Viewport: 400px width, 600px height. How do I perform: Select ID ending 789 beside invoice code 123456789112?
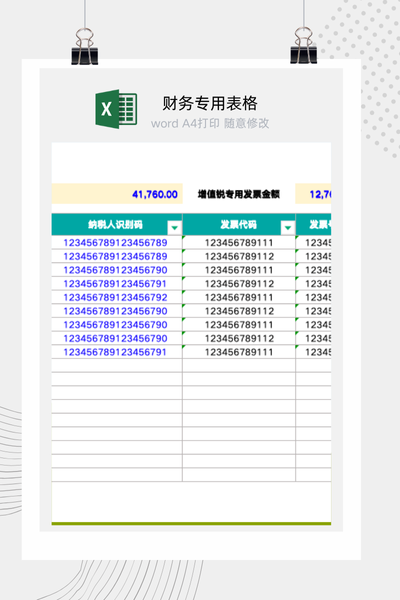coord(117,256)
